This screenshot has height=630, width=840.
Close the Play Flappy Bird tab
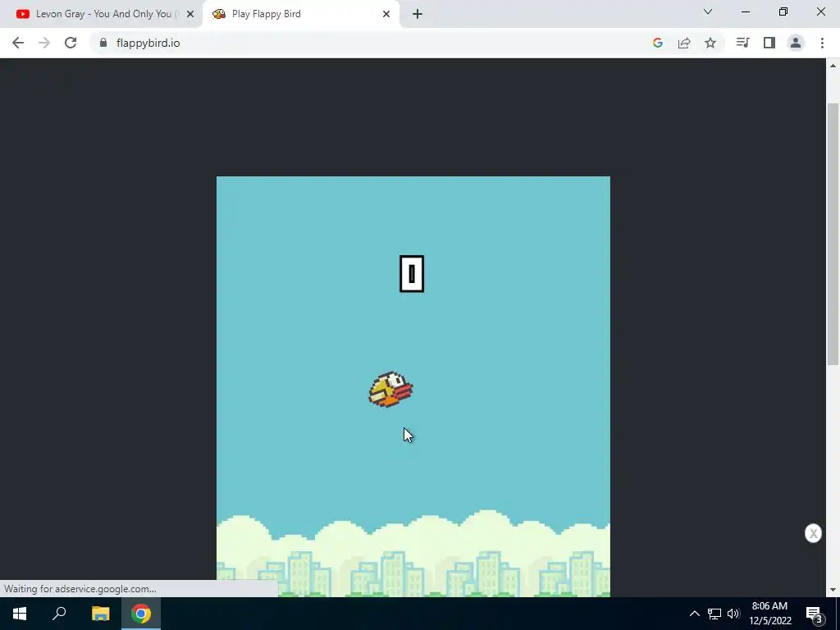[386, 14]
